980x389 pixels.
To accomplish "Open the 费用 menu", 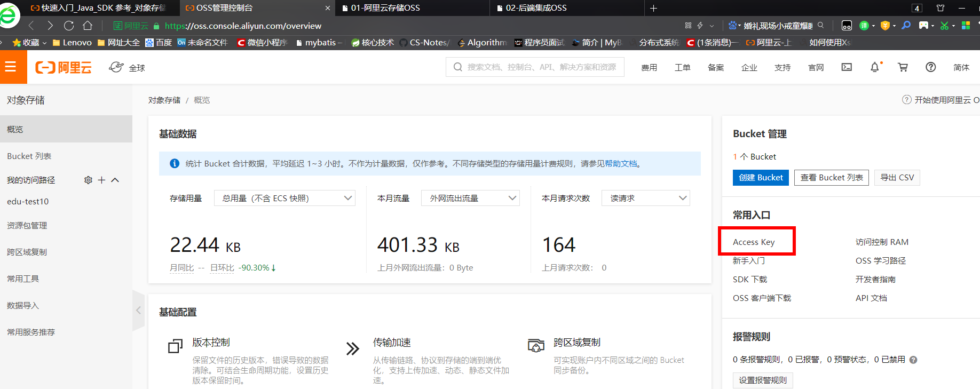I will click(x=649, y=67).
